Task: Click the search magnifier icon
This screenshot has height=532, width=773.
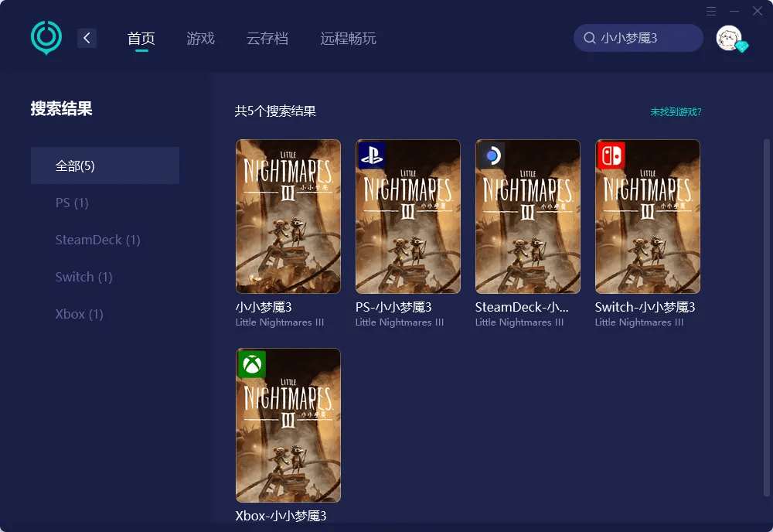Action: 589,38
